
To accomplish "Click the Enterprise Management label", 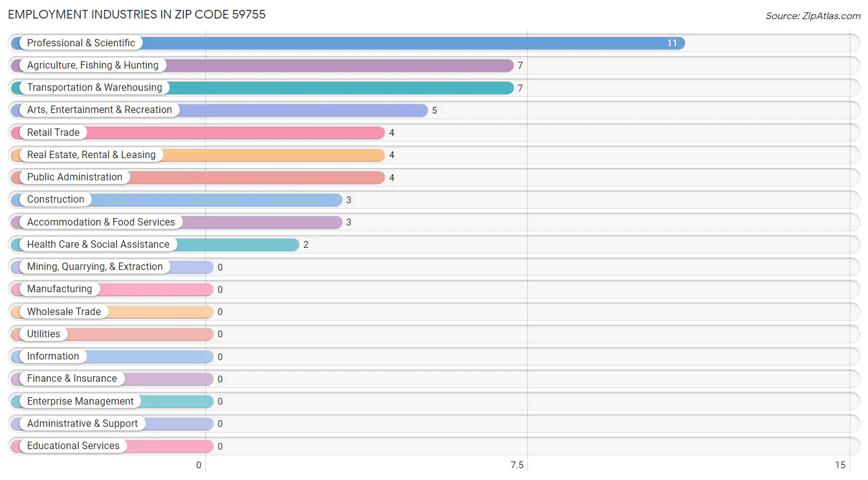I will coord(80,401).
